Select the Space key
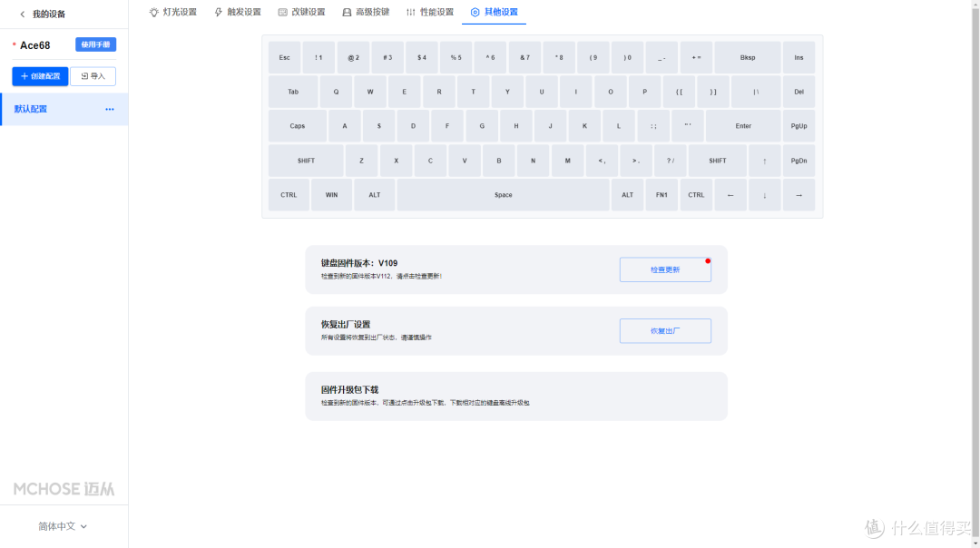The height and width of the screenshot is (548, 980). (503, 195)
